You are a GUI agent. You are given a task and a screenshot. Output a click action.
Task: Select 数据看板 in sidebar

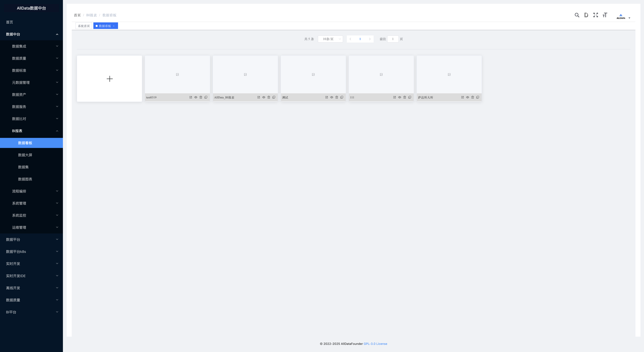pos(31,143)
